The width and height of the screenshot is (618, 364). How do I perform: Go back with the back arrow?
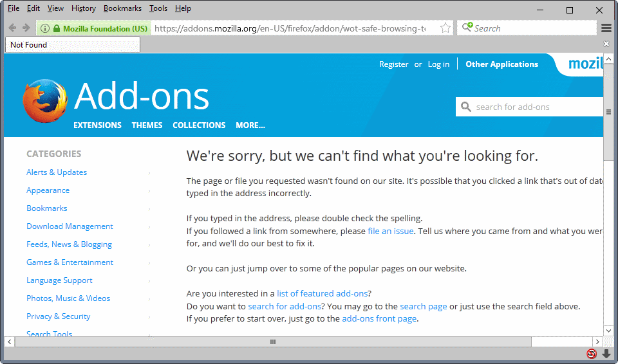pos(13,28)
